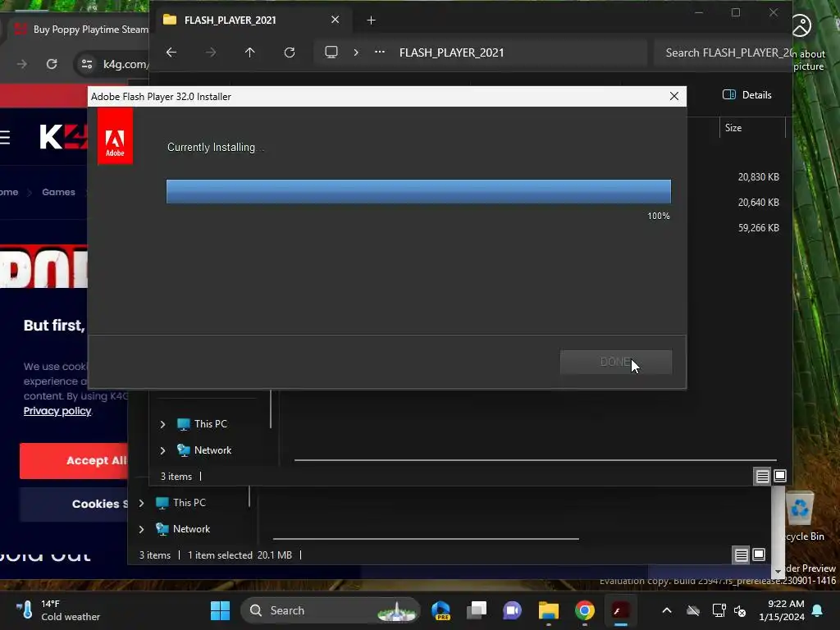Screen dimensions: 840x630
Task: Open site information icon in Chrome address bar
Action: coord(86,64)
